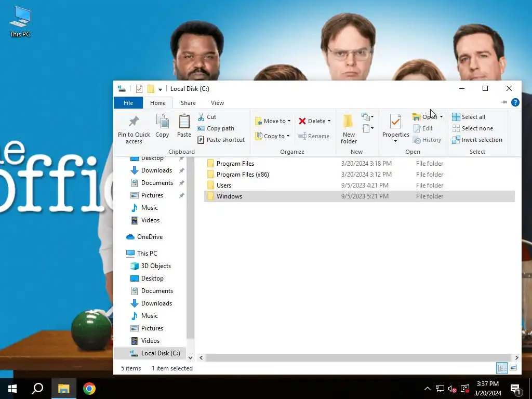Image resolution: width=532 pixels, height=399 pixels.
Task: Open Videos under This PC
Action: [145, 341]
